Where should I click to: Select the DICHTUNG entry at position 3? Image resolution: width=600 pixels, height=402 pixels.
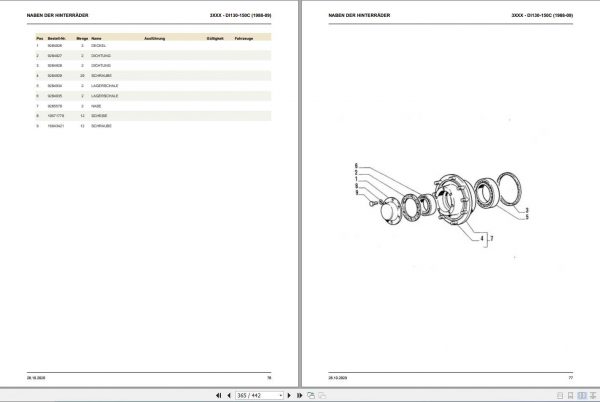coord(153,65)
